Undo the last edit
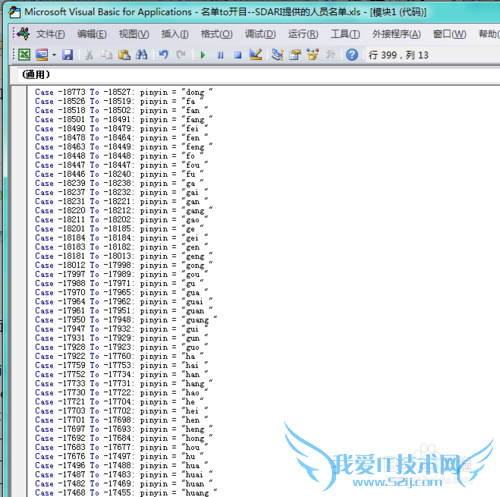 [x=163, y=55]
